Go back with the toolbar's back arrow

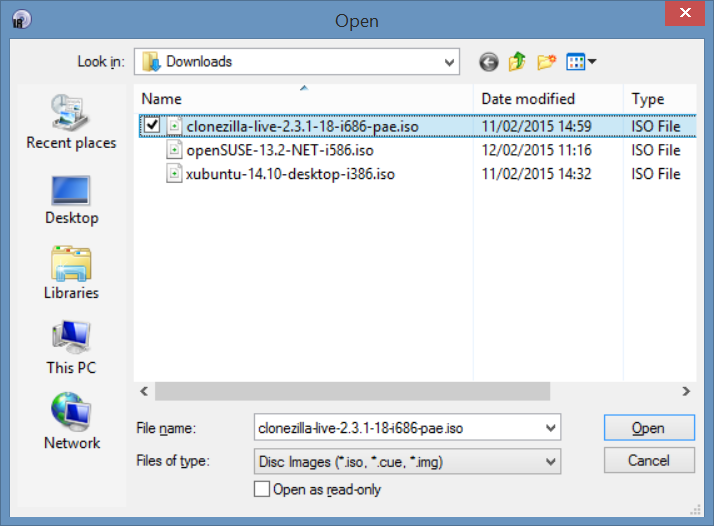tap(489, 62)
